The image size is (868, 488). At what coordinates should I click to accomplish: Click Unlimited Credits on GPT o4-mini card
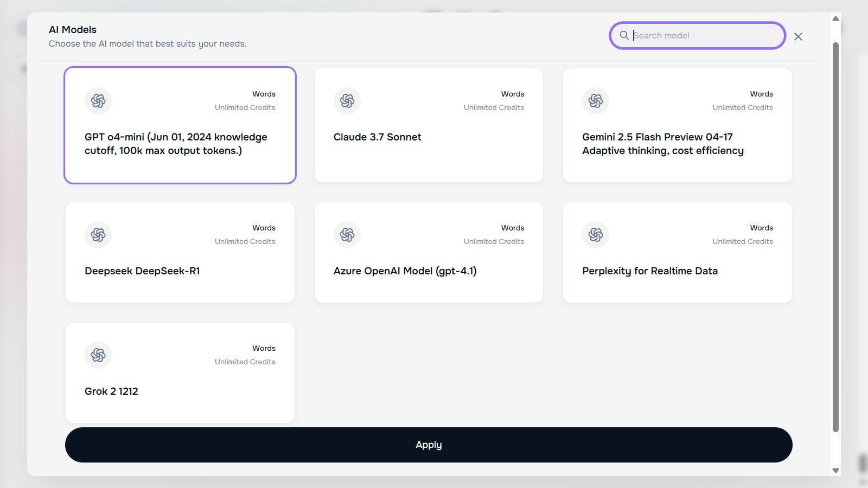[x=245, y=107]
